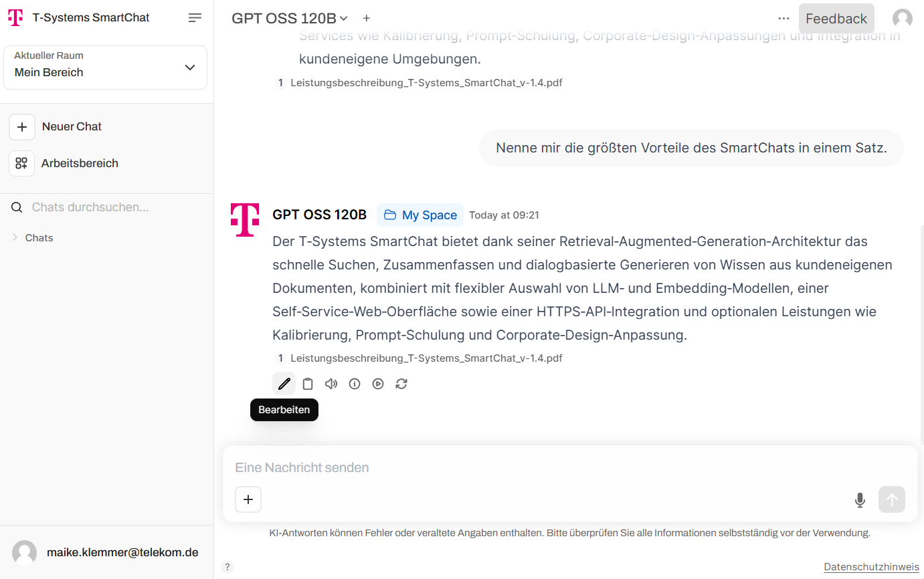
Task: Click the T-Systems logo in the sidebar header
Action: (x=15, y=18)
